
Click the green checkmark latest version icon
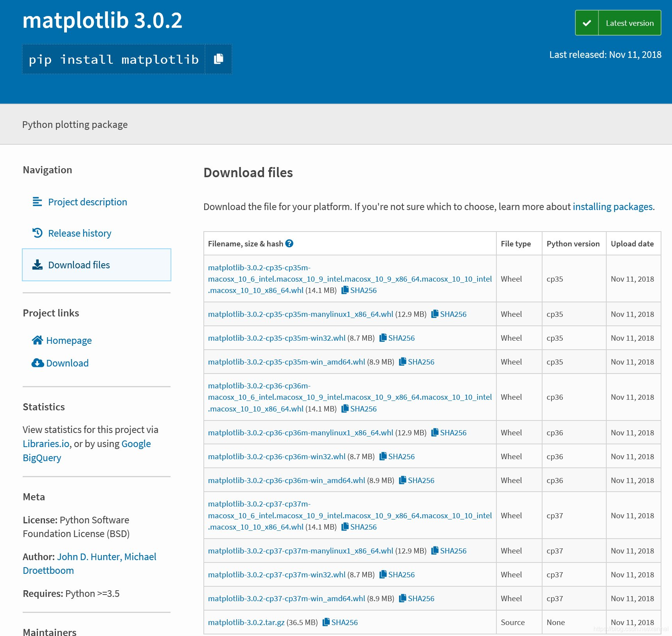587,23
